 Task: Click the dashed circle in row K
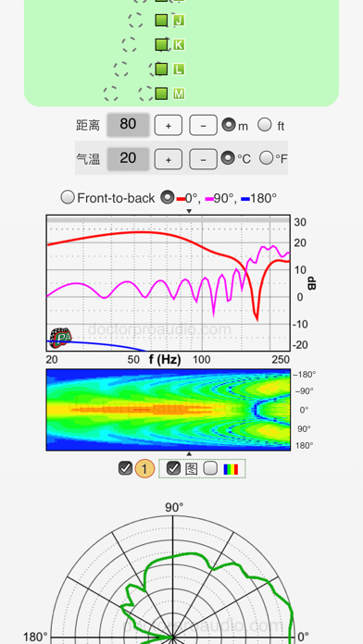129,44
